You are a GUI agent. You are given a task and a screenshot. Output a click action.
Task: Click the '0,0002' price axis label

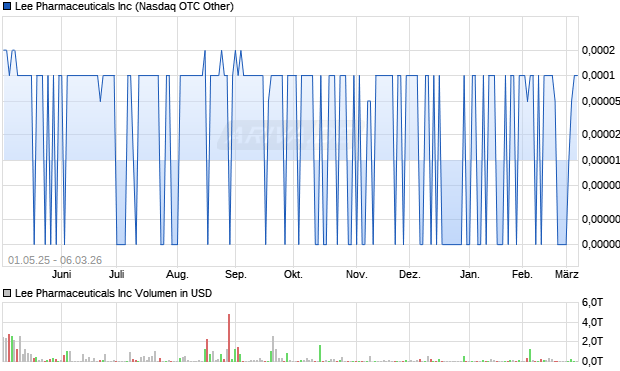pyautogui.click(x=598, y=50)
